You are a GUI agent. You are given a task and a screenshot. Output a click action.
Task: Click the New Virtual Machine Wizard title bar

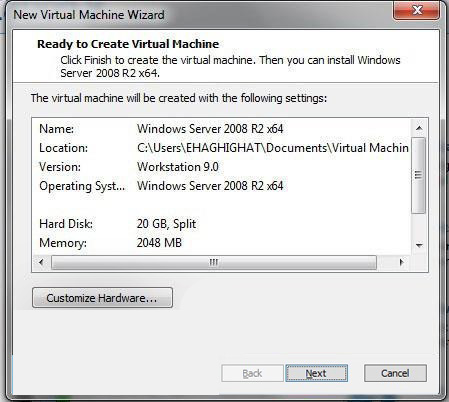coord(200,15)
